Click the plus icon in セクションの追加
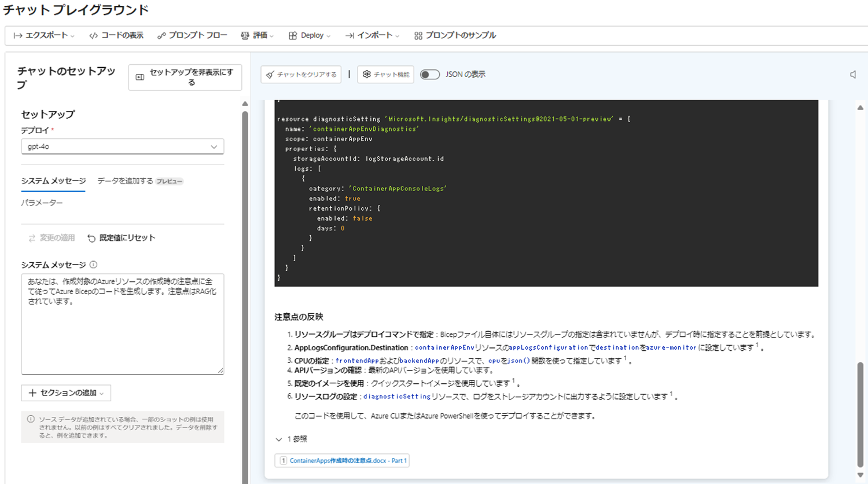Screen dimensions: 868x484 click(x=32, y=393)
